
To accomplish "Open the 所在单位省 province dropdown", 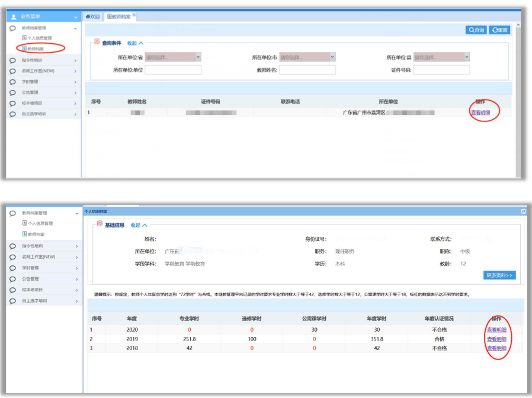I will point(173,57).
